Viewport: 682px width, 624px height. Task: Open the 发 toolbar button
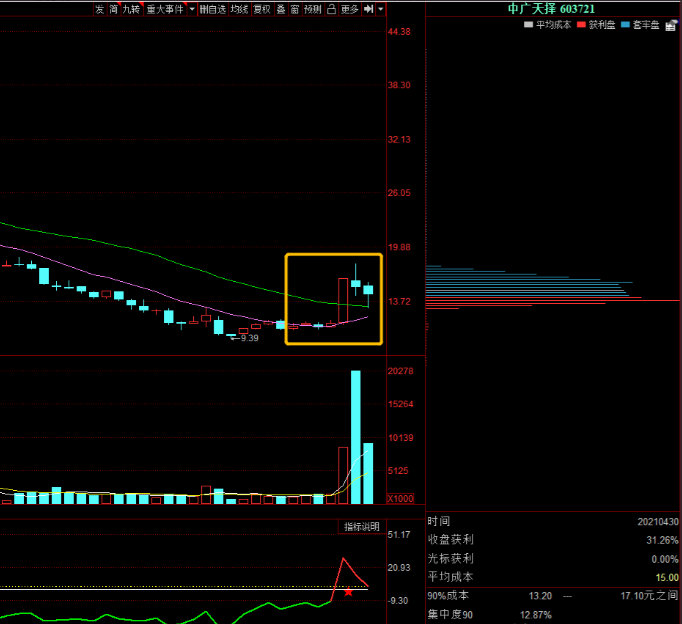[x=100, y=9]
